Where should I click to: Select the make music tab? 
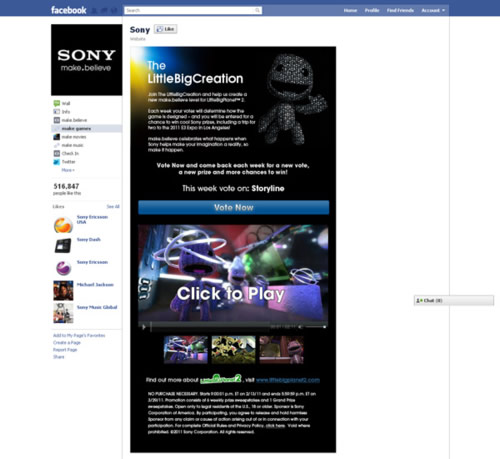87,145
